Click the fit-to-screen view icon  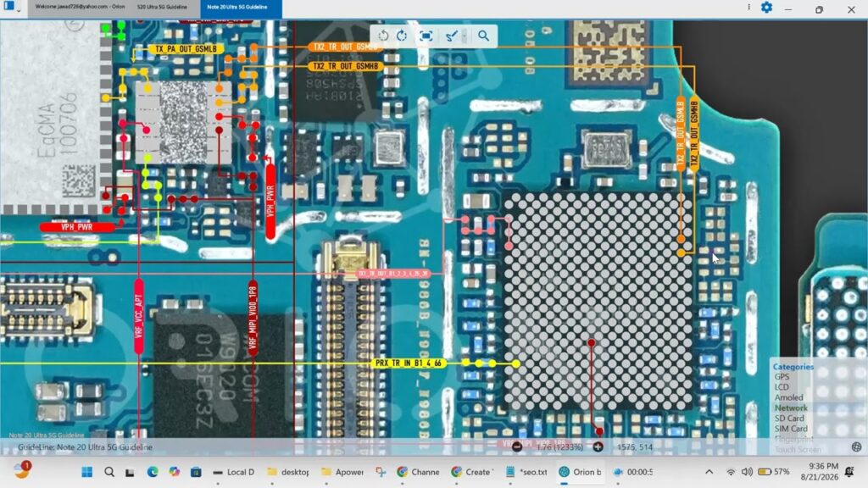426,36
